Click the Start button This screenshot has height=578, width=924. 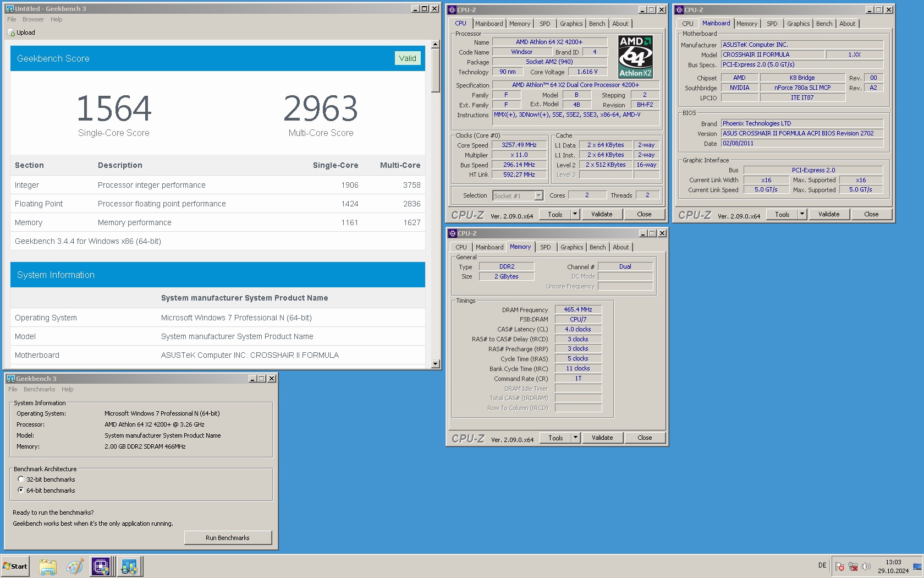point(15,566)
